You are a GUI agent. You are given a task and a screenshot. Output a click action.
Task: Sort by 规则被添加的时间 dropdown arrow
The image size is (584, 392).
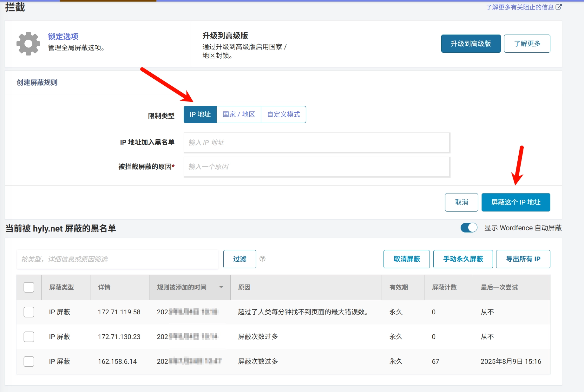[221, 287]
